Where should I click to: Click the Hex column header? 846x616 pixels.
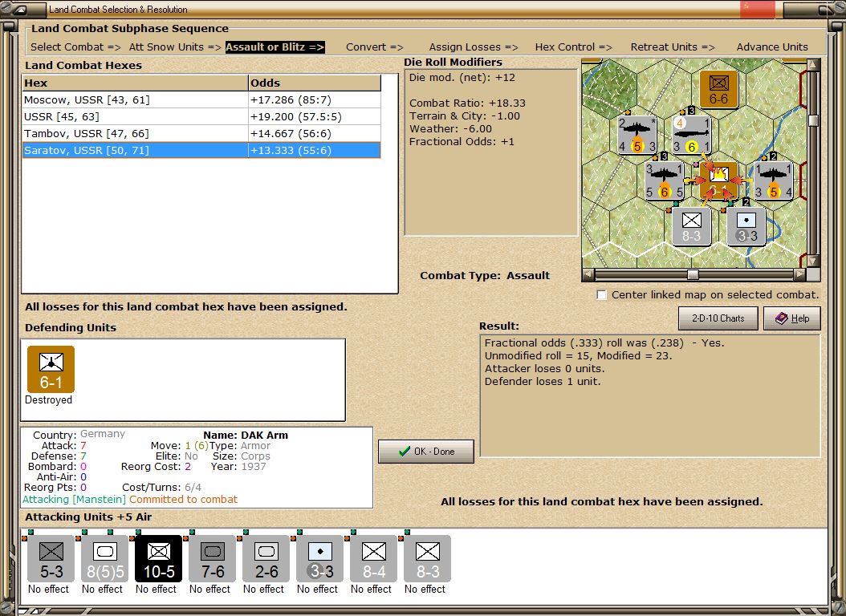(135, 83)
